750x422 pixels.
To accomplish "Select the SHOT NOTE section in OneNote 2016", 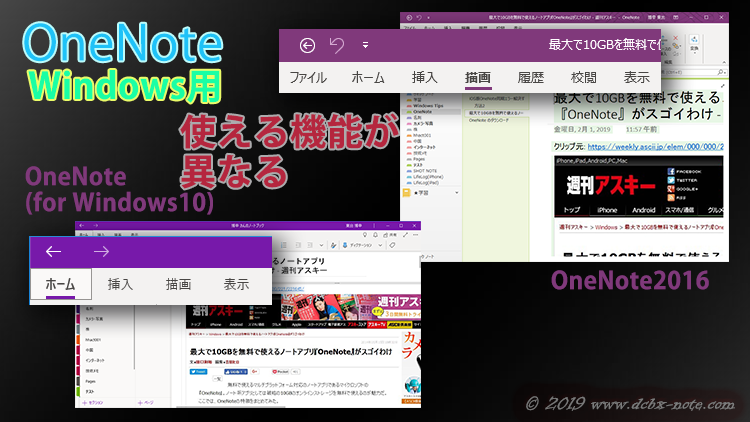I will point(425,171).
